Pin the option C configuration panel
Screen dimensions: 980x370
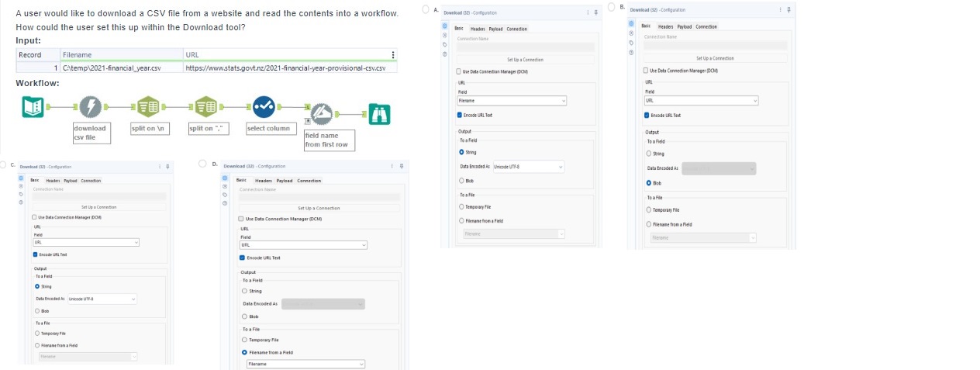coord(167,166)
